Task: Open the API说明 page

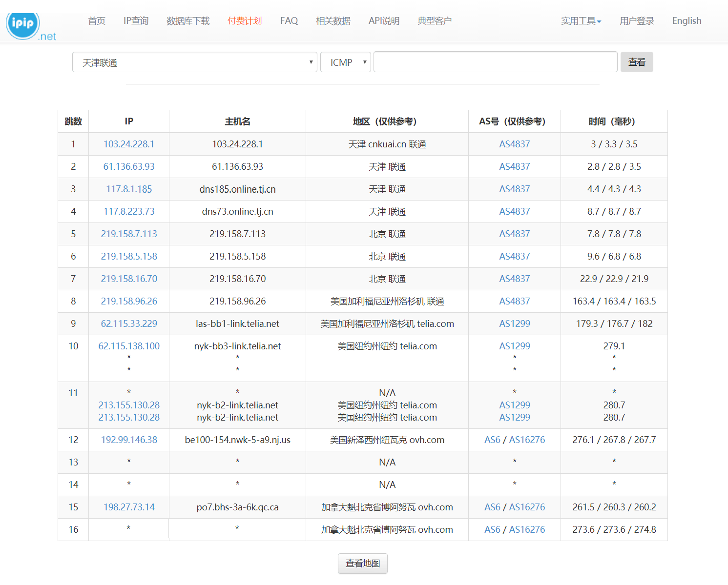Action: 384,21
